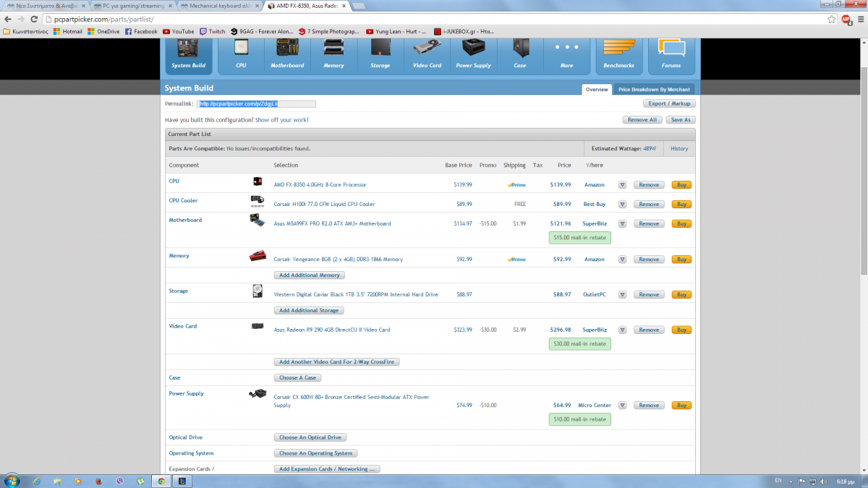Click the Asus M5A99FX motherboard thumbnail
Image resolution: width=868 pixels, height=488 pixels.
(257, 220)
